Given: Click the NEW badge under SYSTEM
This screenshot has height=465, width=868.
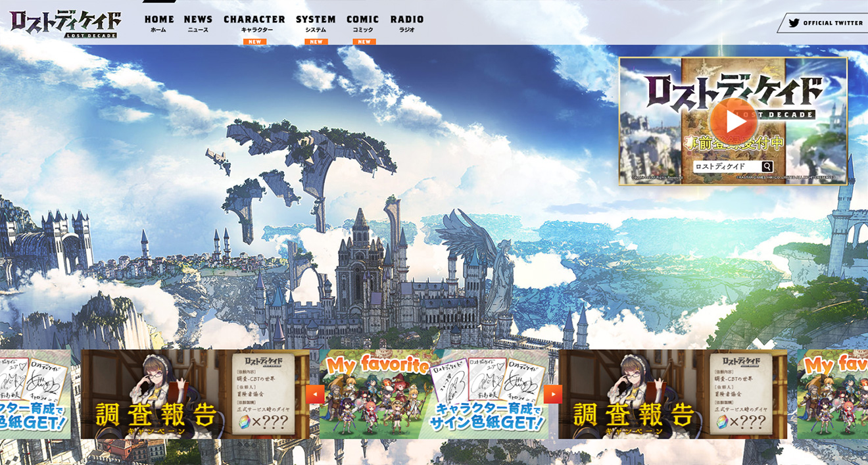Looking at the screenshot, I should pos(316,41).
